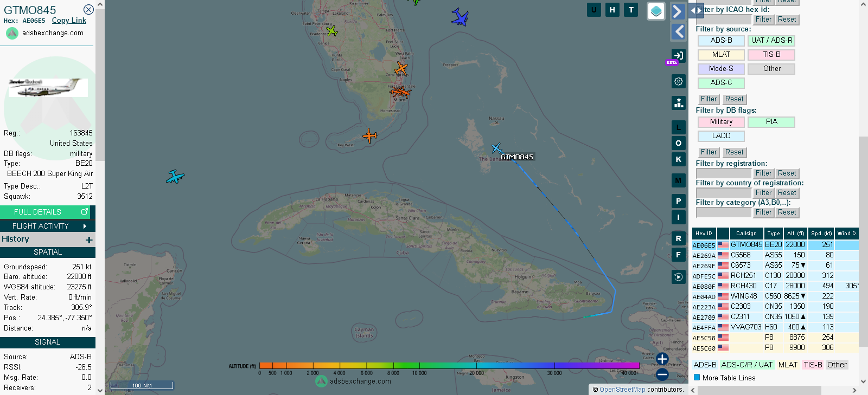Toggle the T map button
Image resolution: width=868 pixels, height=395 pixels.
(x=631, y=10)
